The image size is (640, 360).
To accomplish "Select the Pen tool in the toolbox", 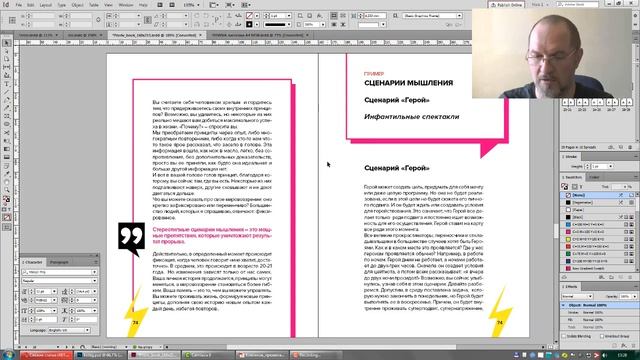I will [7, 100].
